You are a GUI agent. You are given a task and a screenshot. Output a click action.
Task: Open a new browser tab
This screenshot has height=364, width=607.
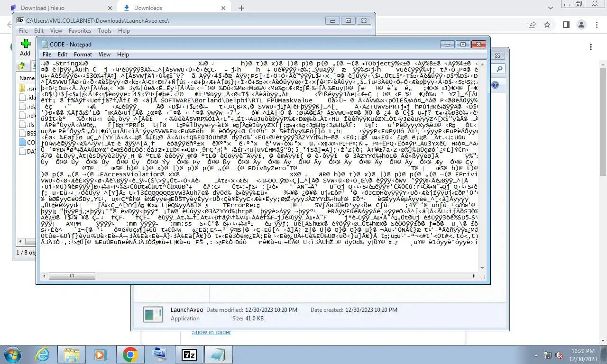click(241, 8)
